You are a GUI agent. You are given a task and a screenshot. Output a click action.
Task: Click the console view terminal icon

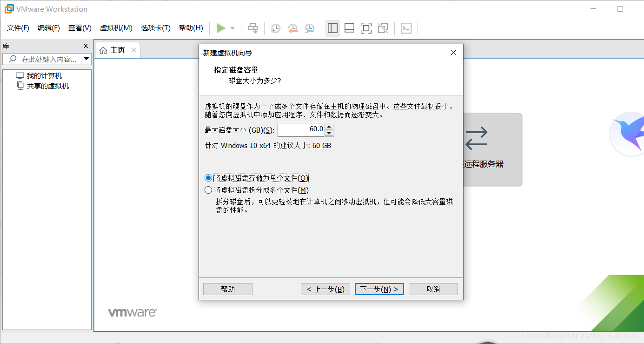[x=406, y=28]
